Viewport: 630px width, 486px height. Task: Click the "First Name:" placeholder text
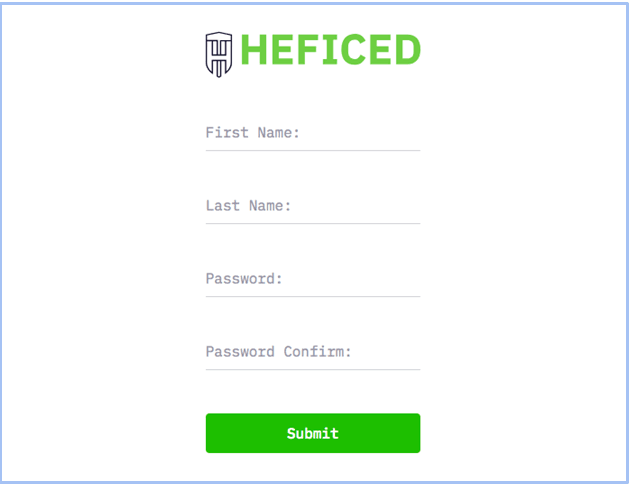[253, 133]
